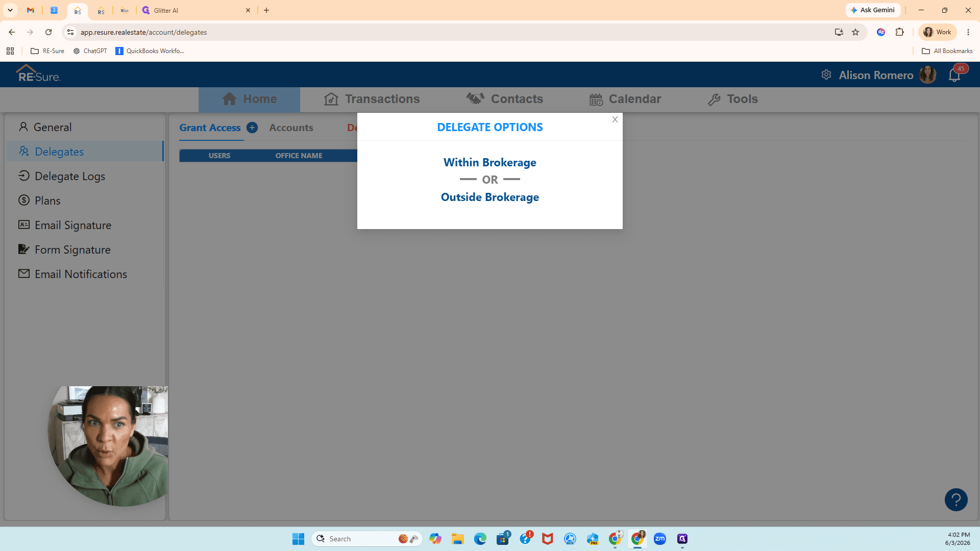The height and width of the screenshot is (551, 980).
Task: Open the Home navigation tab
Action: pyautogui.click(x=249, y=99)
